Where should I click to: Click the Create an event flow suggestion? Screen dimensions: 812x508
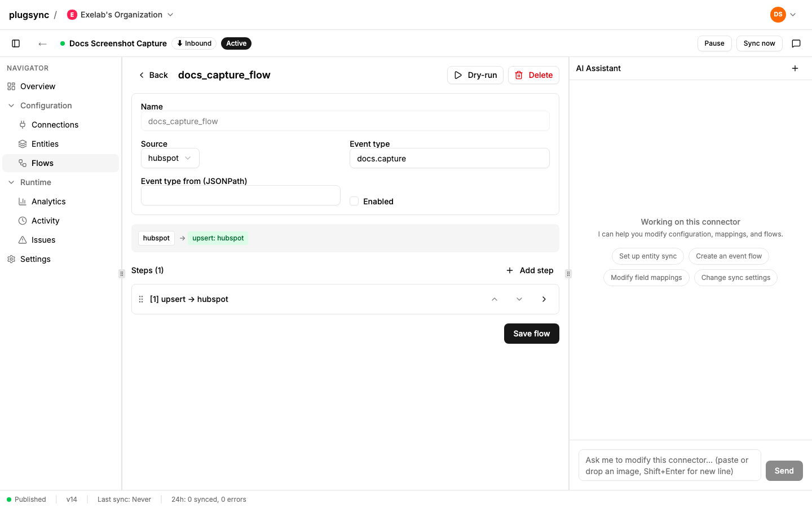pos(729,256)
